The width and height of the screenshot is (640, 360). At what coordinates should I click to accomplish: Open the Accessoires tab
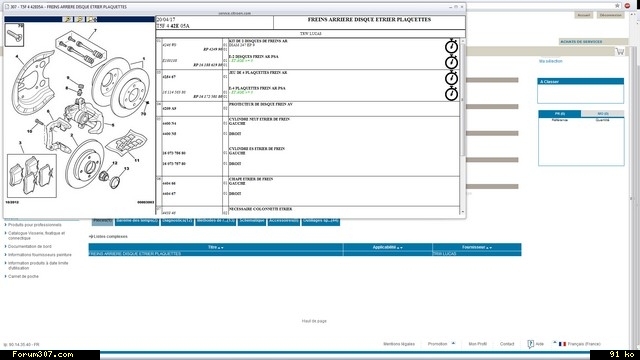pyautogui.click(x=284, y=221)
